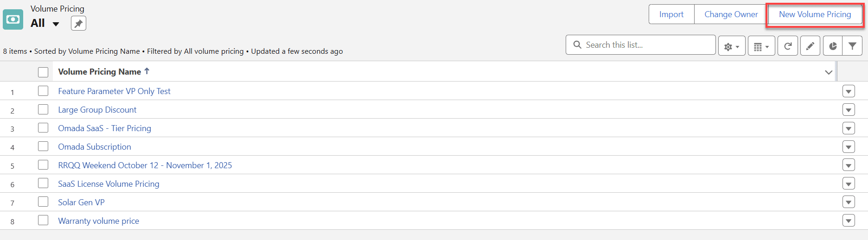Sort by Volume Pricing Name header
868x240 pixels.
(99, 72)
